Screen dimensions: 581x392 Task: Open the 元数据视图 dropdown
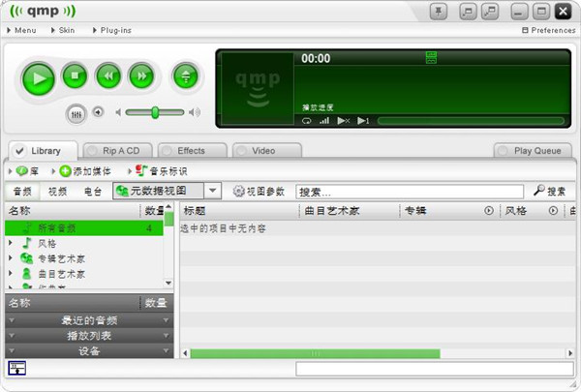(213, 192)
